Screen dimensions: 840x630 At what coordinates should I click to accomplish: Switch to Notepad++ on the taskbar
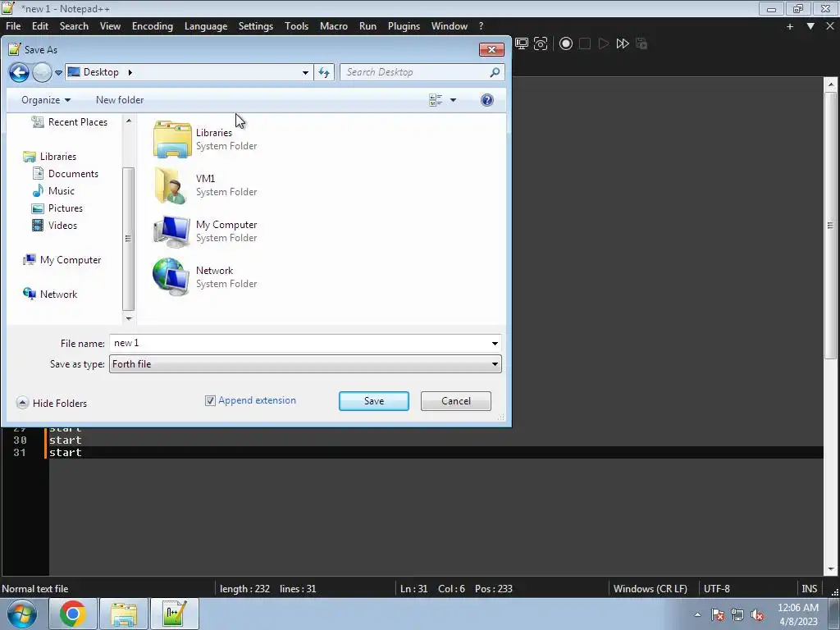tap(175, 614)
